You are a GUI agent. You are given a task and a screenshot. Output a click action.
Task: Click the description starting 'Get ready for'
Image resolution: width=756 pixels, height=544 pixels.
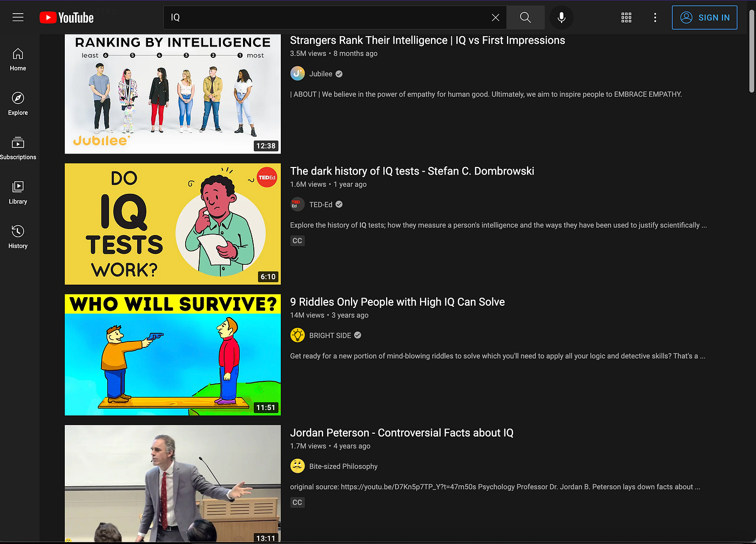498,356
